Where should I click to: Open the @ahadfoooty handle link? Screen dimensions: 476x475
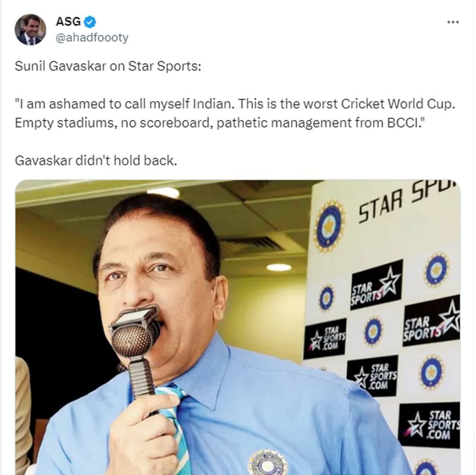click(x=92, y=38)
